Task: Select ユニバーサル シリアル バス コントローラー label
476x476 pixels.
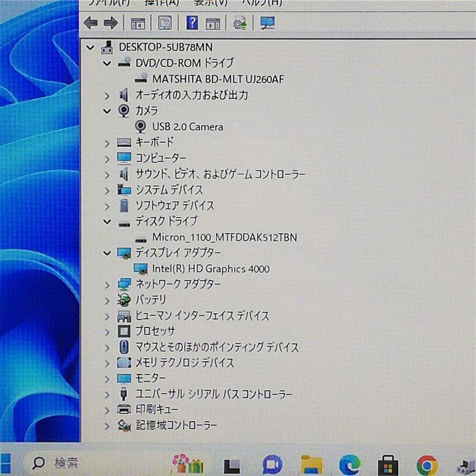Action: point(214,394)
